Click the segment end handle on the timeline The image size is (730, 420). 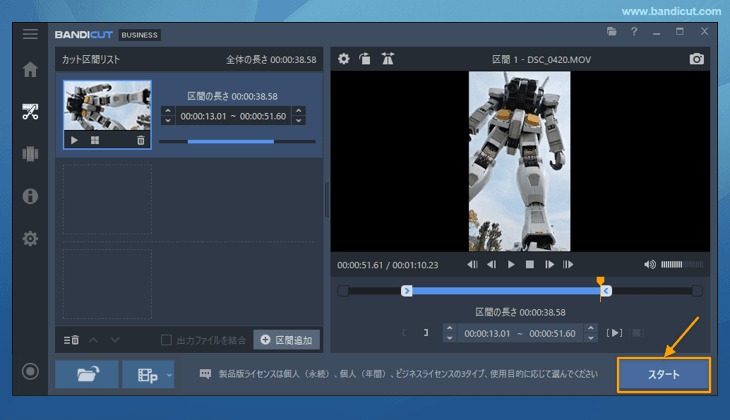pos(606,291)
